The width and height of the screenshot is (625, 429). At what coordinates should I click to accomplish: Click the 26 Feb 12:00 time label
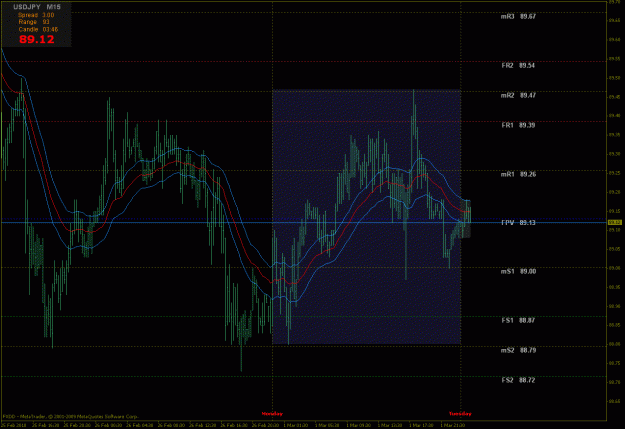203,425
